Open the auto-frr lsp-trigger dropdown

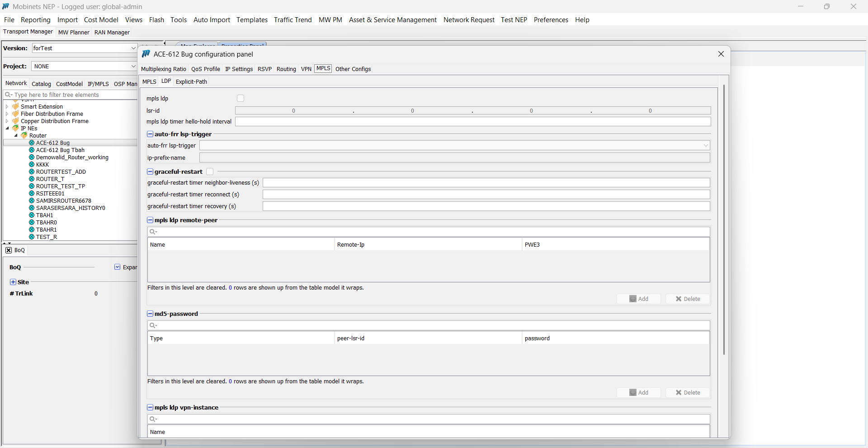(705, 145)
